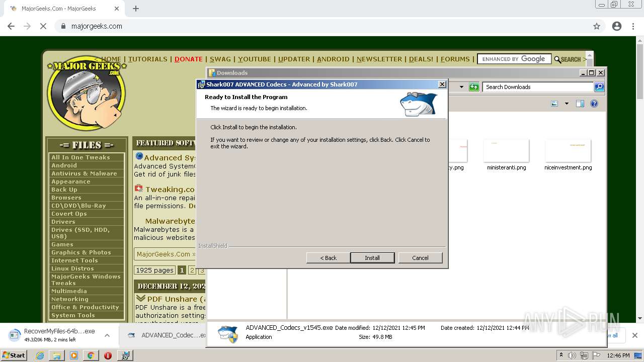Click Chrome forward arrow
The height and width of the screenshot is (362, 644).
[27, 26]
